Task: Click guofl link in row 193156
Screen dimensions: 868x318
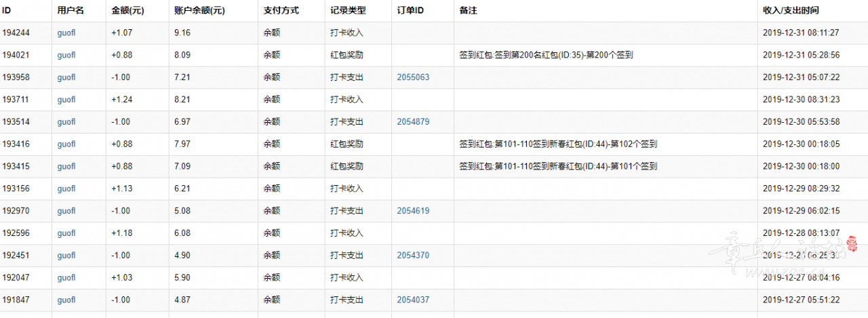Action: coord(66,188)
